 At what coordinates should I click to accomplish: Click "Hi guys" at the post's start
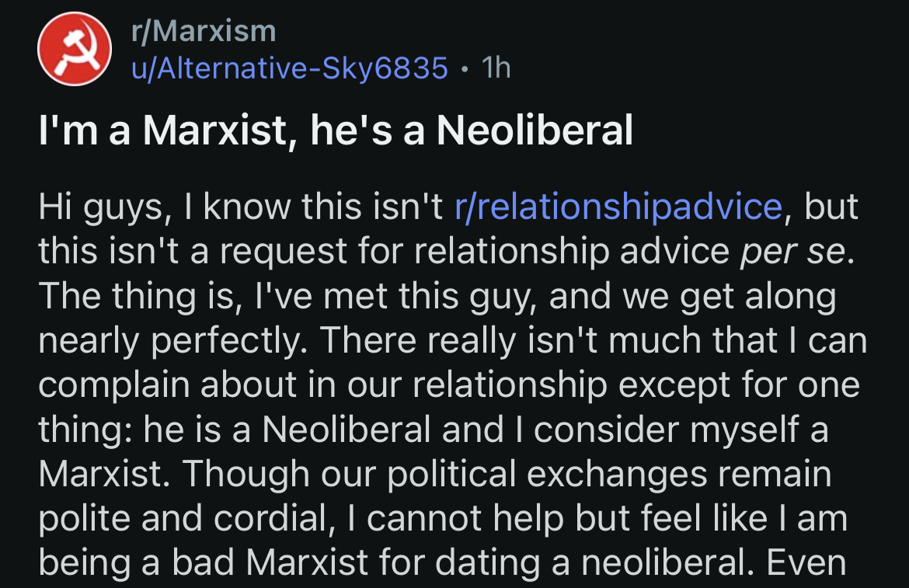coord(96,206)
